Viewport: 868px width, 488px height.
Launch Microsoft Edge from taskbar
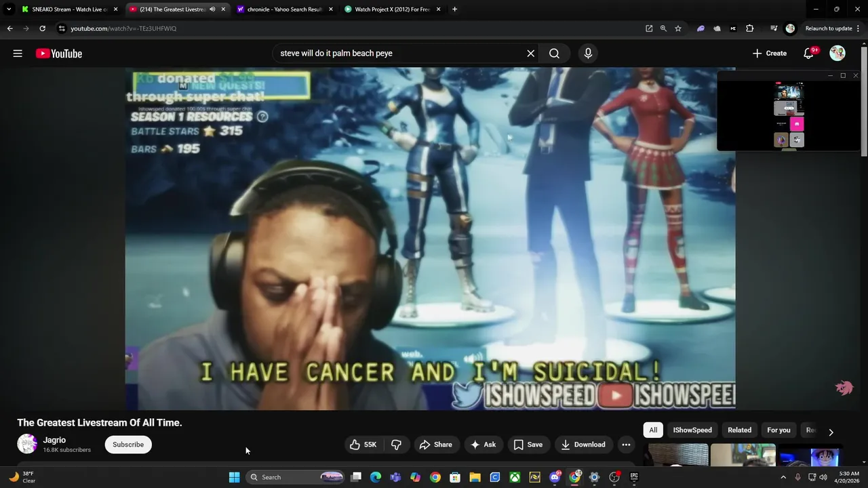[376, 477]
